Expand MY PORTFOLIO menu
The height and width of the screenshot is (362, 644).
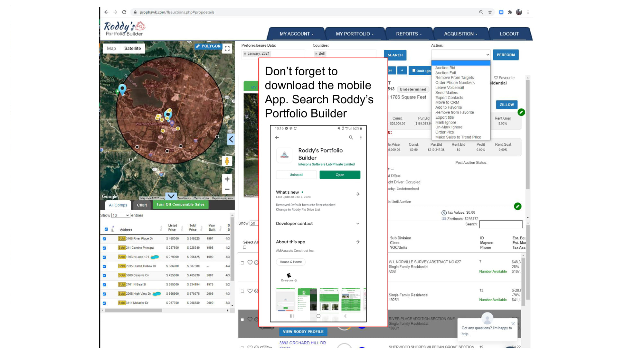click(355, 34)
